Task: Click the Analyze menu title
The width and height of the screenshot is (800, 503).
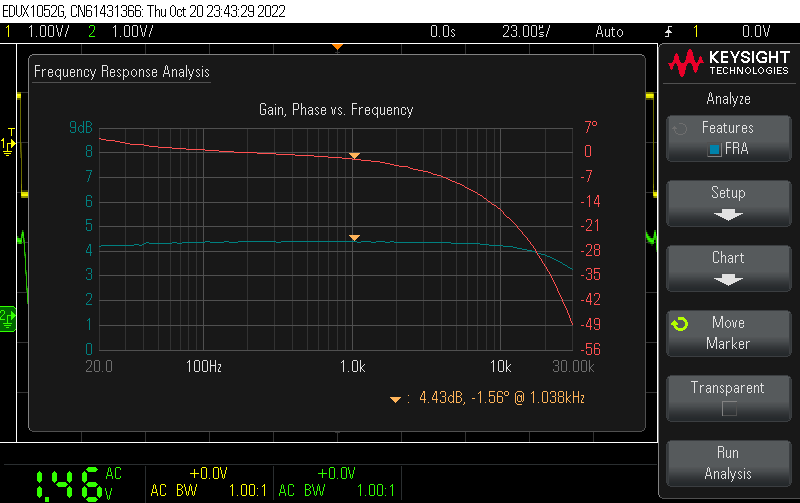Action: pos(728,99)
